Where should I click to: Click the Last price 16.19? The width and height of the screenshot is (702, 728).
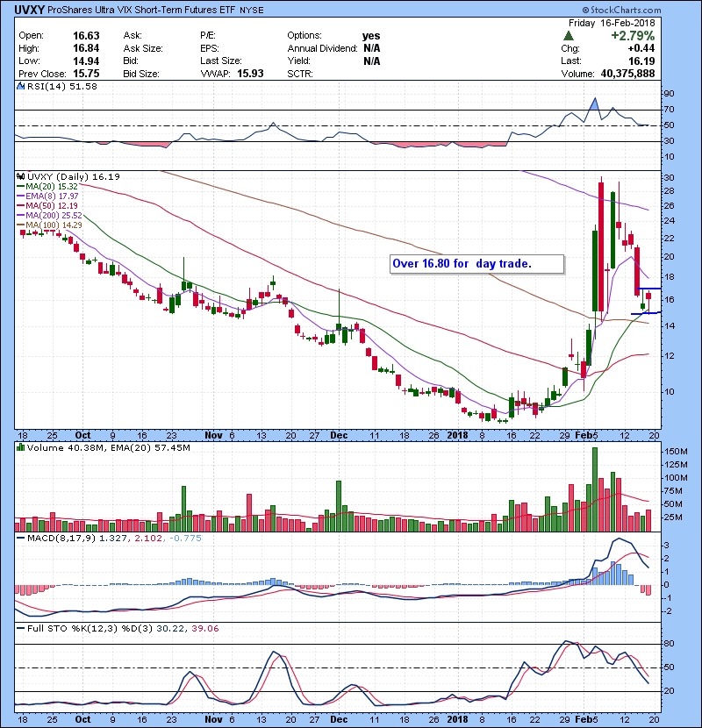[641, 61]
